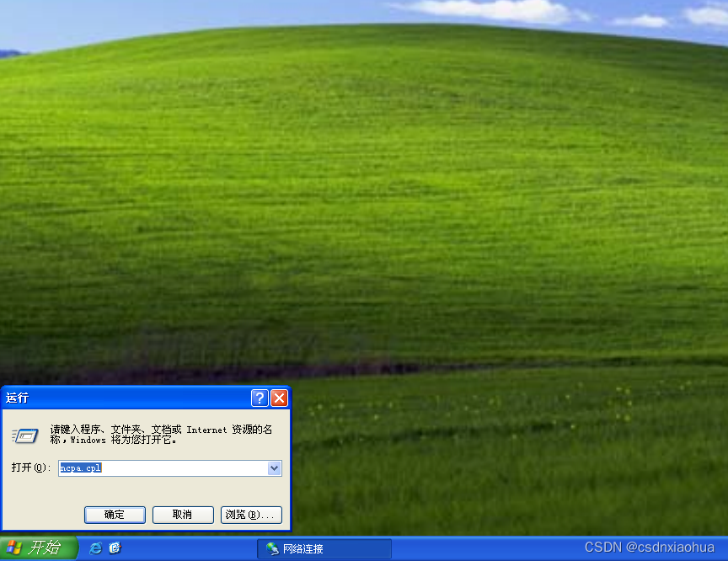Screen dimensions: 728x561
Task: Click the help question mark button
Action: pos(260,398)
